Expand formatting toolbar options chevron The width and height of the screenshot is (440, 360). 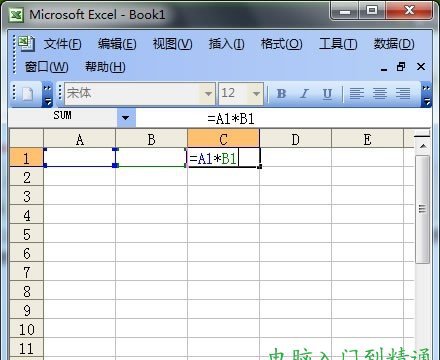click(x=426, y=95)
